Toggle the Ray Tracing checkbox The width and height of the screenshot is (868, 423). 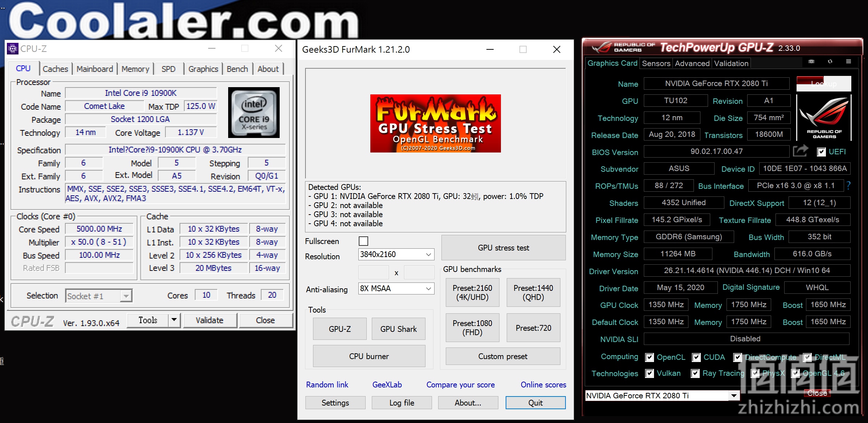click(695, 373)
